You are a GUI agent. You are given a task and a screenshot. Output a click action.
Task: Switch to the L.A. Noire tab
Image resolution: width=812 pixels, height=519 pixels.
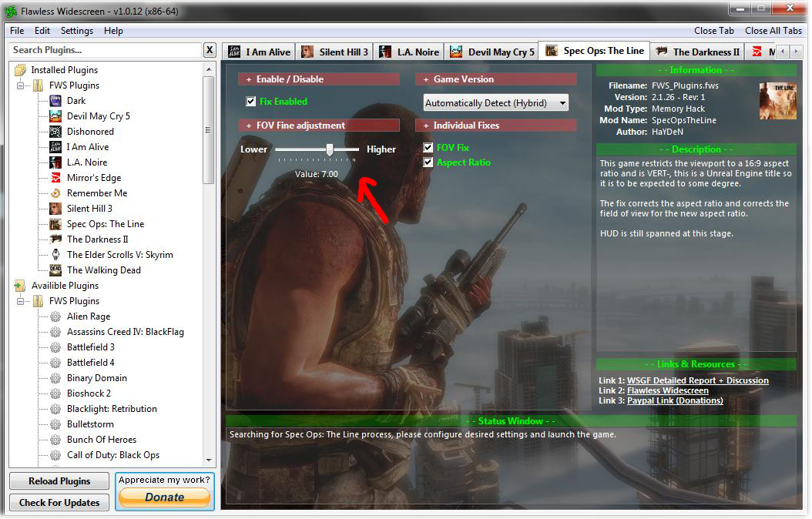(x=409, y=52)
